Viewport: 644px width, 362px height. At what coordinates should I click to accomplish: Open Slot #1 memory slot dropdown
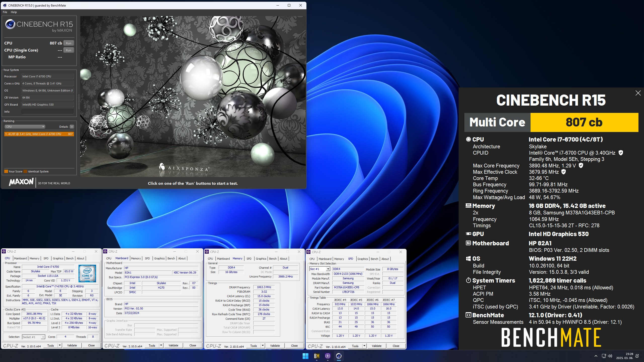(319, 269)
